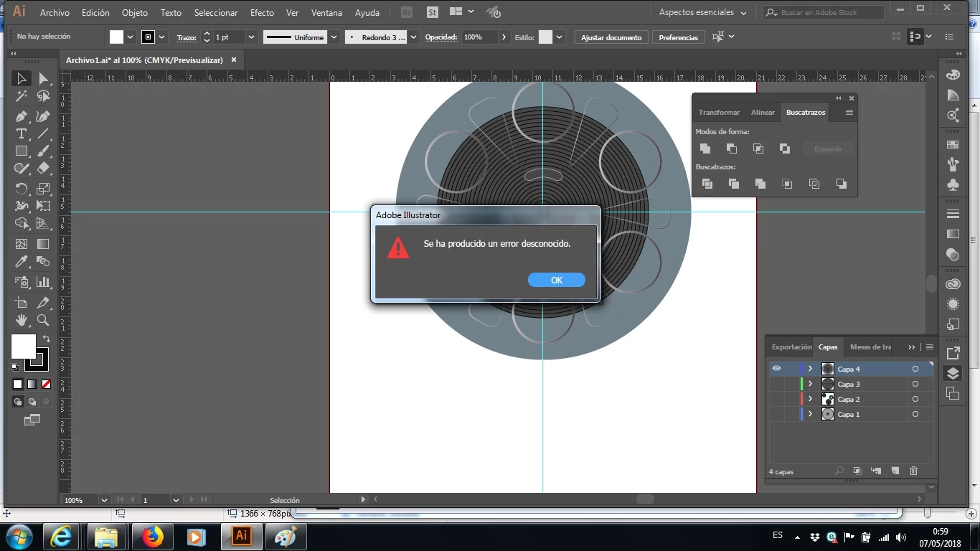
Task: Click the target circle for Capa 3
Action: click(915, 384)
